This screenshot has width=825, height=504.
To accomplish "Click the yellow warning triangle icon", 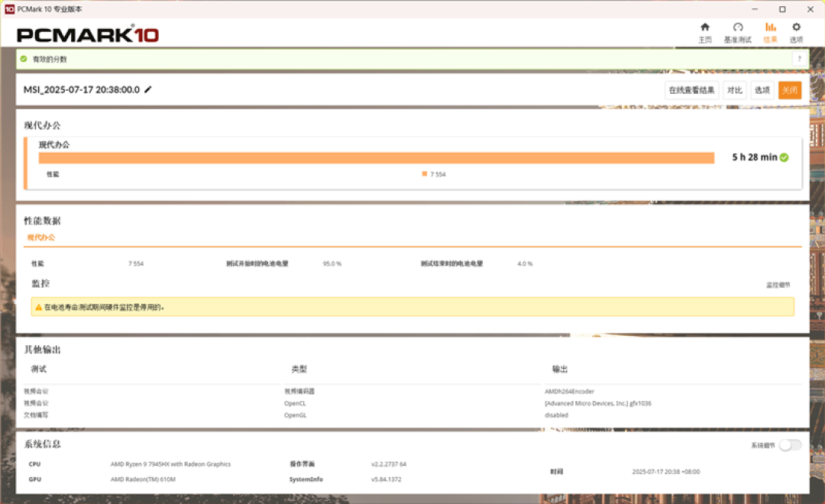I will coord(38,307).
